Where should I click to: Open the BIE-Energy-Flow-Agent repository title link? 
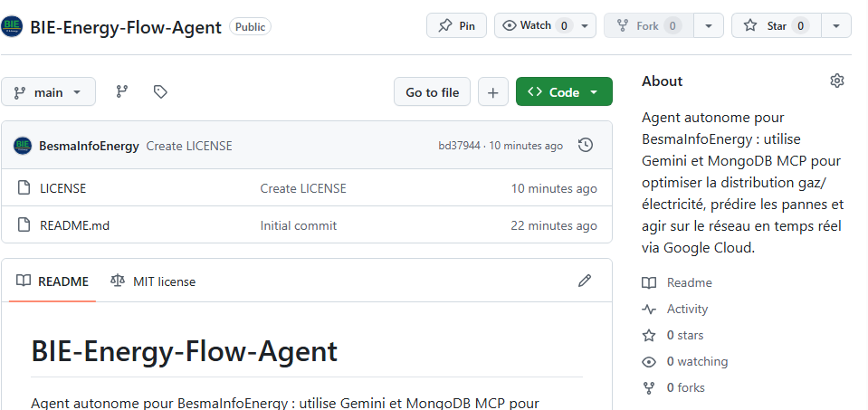(126, 27)
